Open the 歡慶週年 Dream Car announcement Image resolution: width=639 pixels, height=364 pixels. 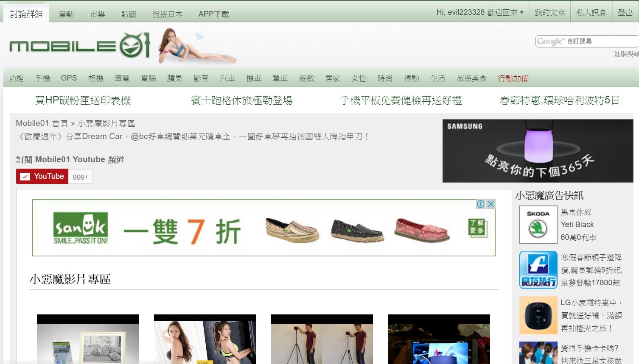click(x=193, y=136)
